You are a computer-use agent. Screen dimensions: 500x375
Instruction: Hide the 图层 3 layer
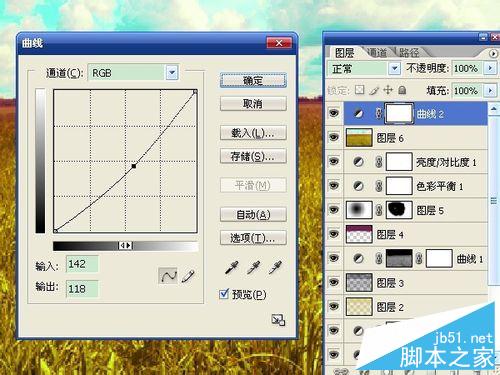pyautogui.click(x=334, y=282)
